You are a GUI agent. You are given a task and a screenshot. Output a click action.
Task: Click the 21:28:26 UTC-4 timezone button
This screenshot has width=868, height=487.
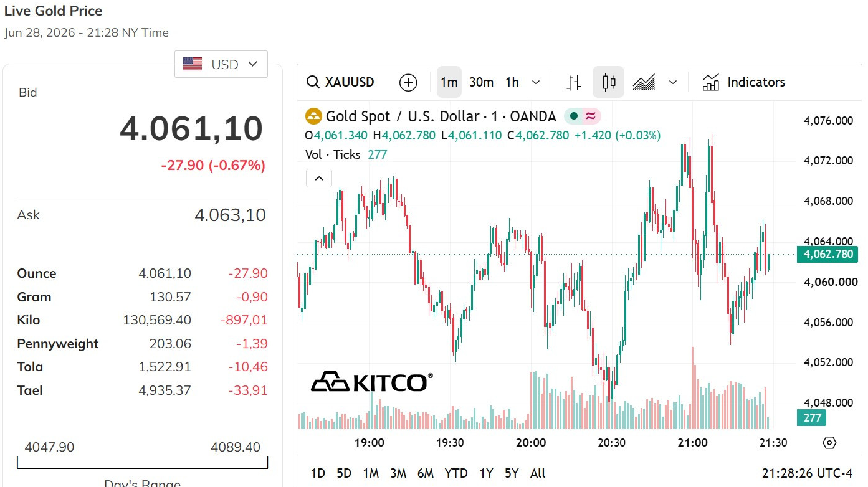click(x=807, y=473)
